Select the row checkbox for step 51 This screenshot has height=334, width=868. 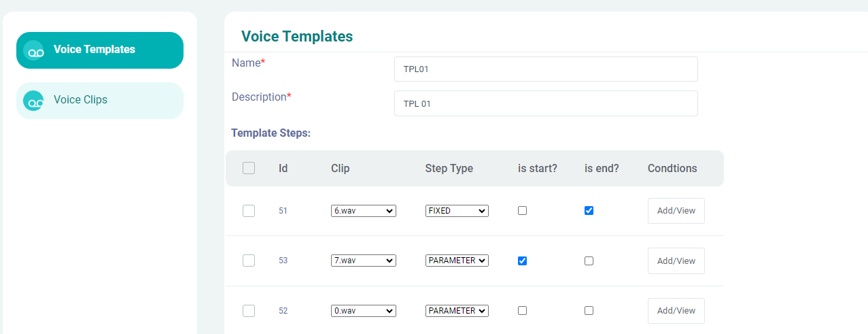click(x=249, y=211)
